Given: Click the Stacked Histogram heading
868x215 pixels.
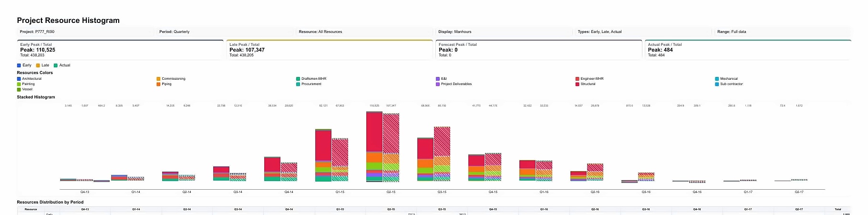Looking at the screenshot, I should click(36, 97).
